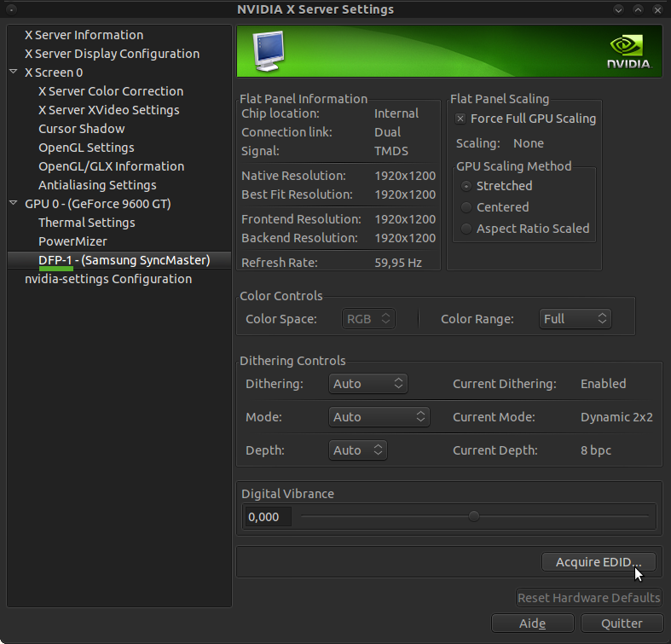Open the Dithering dropdown
The image size is (671, 644).
pyautogui.click(x=368, y=384)
